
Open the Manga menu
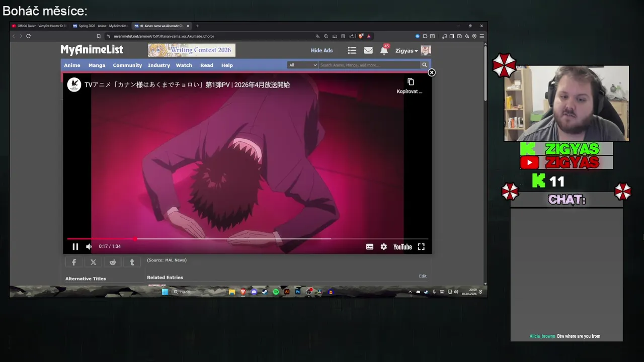coord(97,65)
